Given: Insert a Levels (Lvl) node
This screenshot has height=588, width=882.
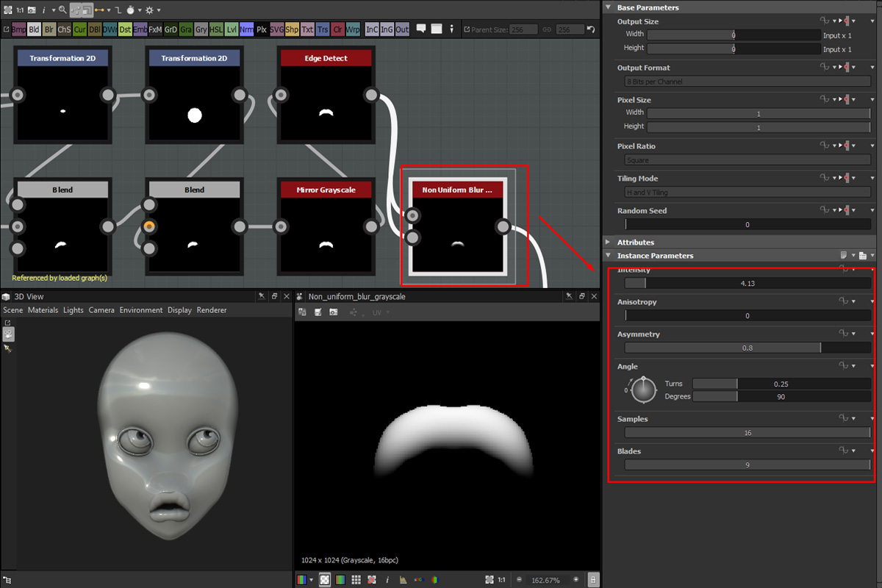Looking at the screenshot, I should pyautogui.click(x=232, y=29).
